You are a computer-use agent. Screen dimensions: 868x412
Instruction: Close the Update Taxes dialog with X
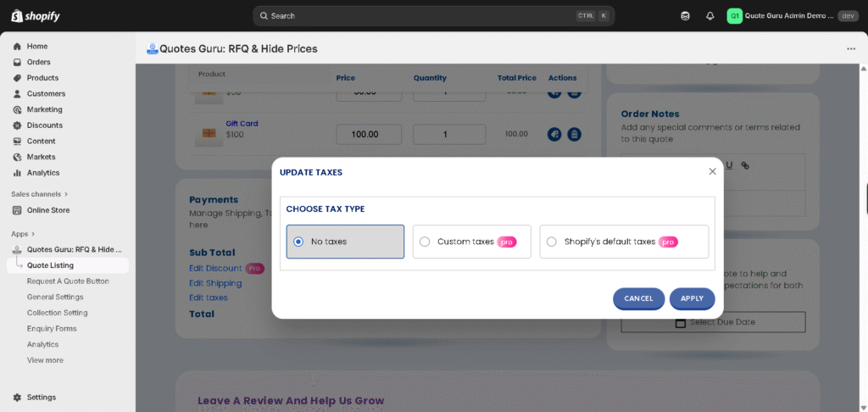click(712, 171)
